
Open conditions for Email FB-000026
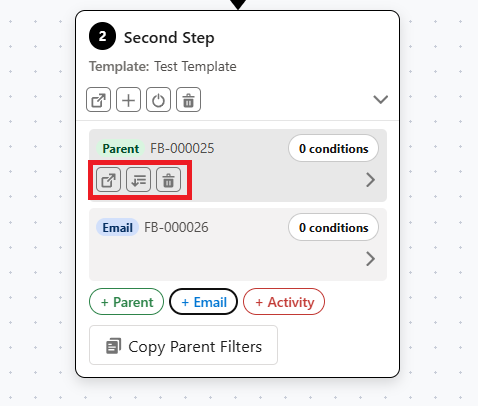(333, 227)
